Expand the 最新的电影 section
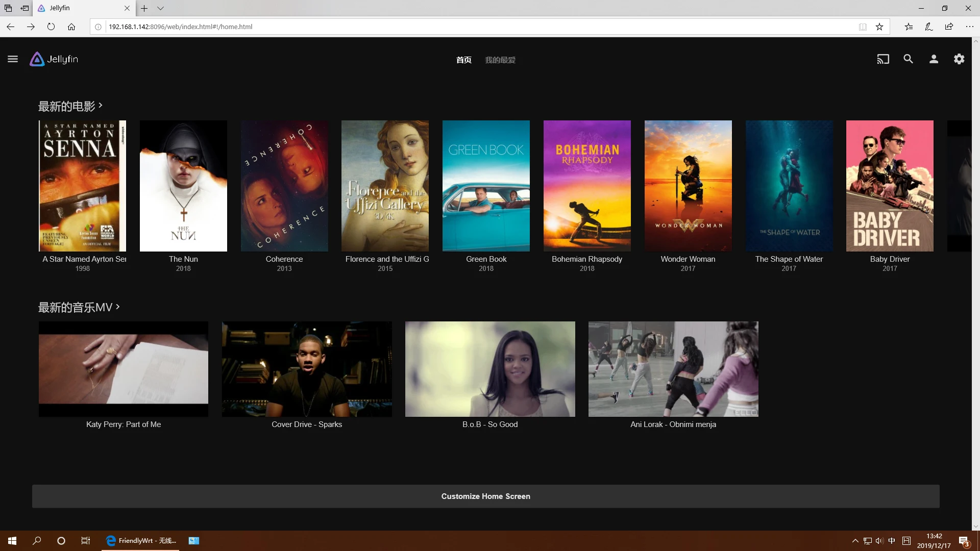 pos(70,106)
